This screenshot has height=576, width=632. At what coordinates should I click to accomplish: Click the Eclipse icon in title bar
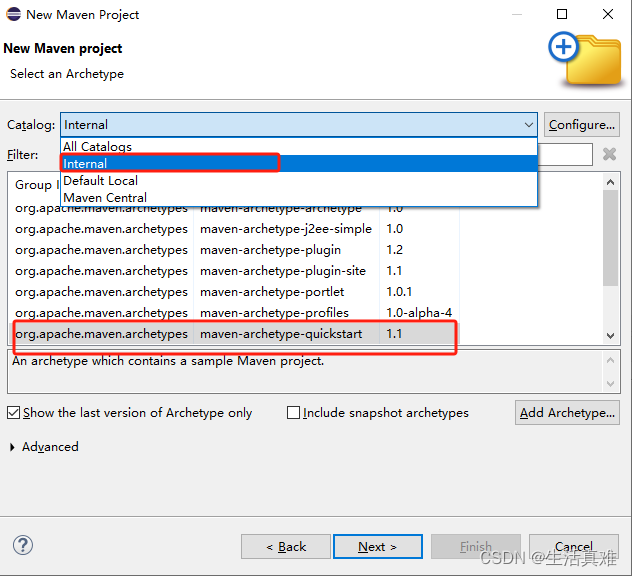(x=13, y=14)
